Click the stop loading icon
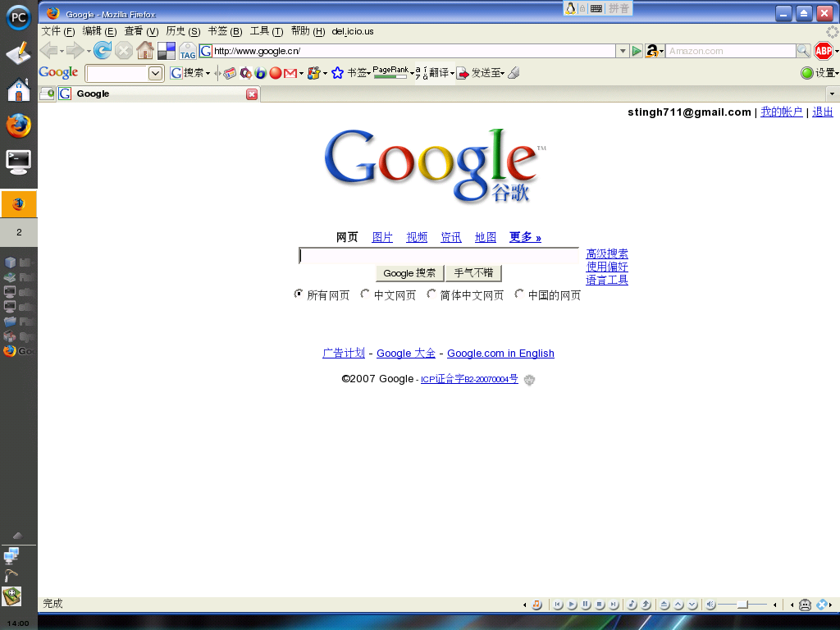This screenshot has width=840, height=630. click(124, 51)
